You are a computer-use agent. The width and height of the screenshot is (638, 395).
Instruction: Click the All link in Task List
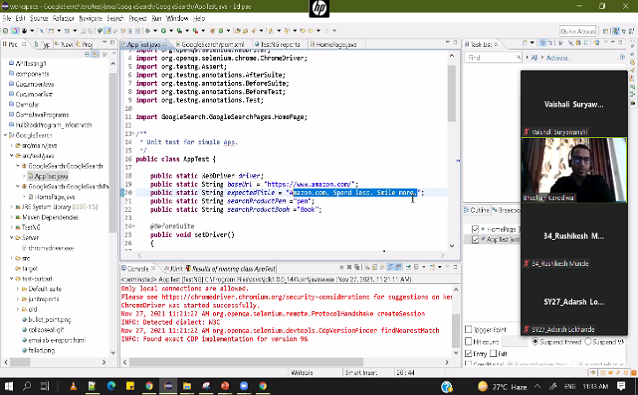pos(534,58)
